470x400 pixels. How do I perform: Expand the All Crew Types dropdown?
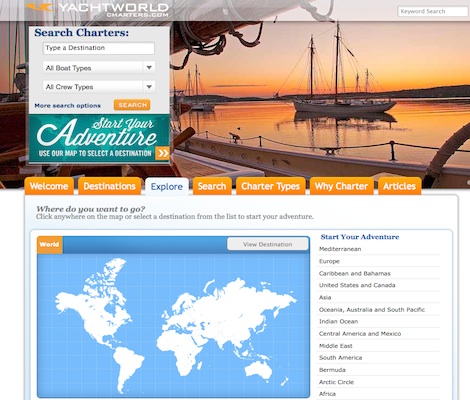click(x=99, y=87)
